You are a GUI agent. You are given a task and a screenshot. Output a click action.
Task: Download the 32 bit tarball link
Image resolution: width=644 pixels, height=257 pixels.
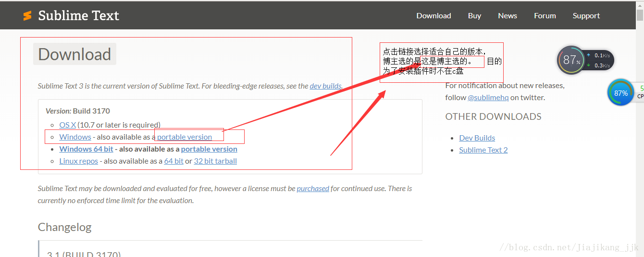pos(215,161)
